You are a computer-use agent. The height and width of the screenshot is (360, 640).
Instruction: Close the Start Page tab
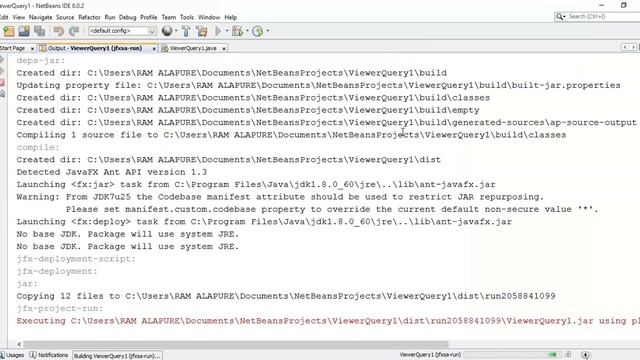[32, 49]
